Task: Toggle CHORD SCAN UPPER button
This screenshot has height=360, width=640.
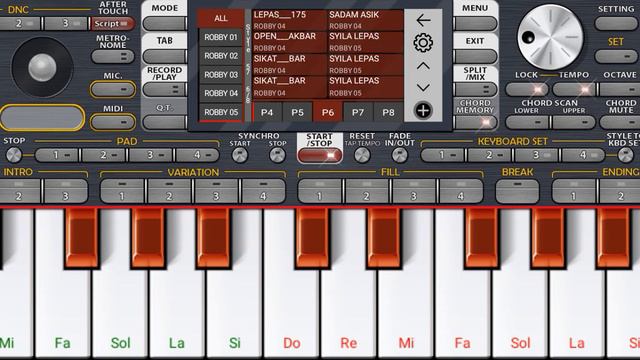Action: click(574, 122)
